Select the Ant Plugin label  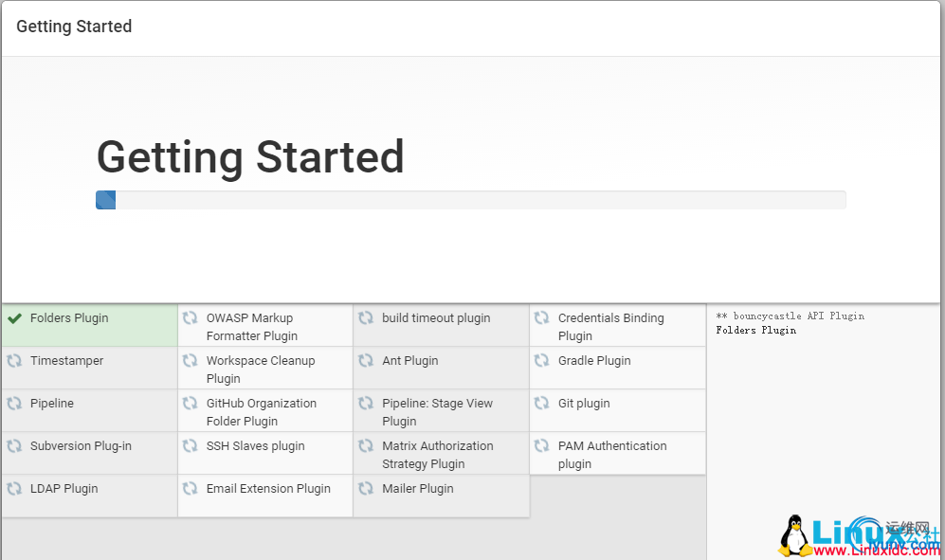coord(410,360)
